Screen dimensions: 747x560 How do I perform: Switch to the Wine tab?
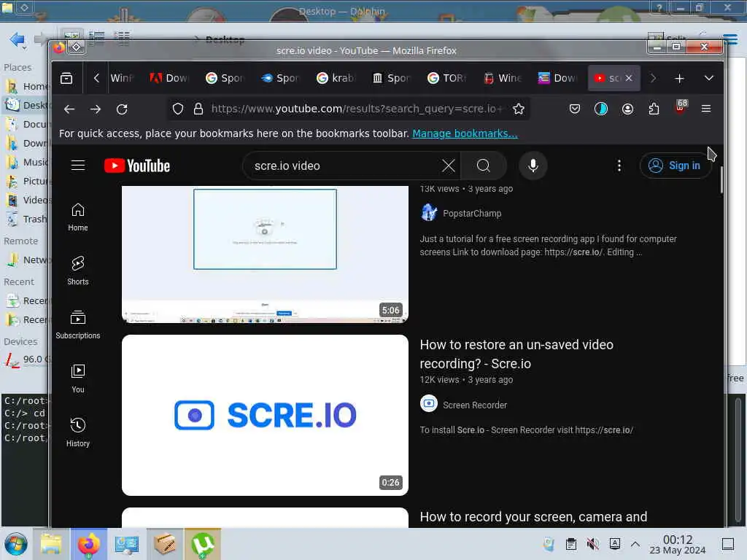(x=503, y=78)
